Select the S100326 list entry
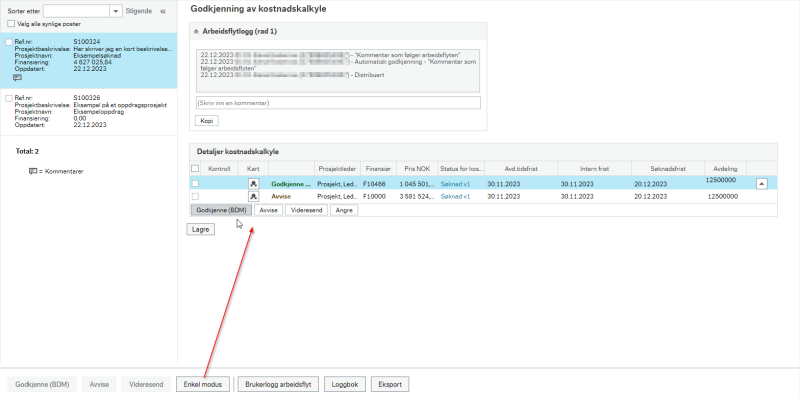 89,111
